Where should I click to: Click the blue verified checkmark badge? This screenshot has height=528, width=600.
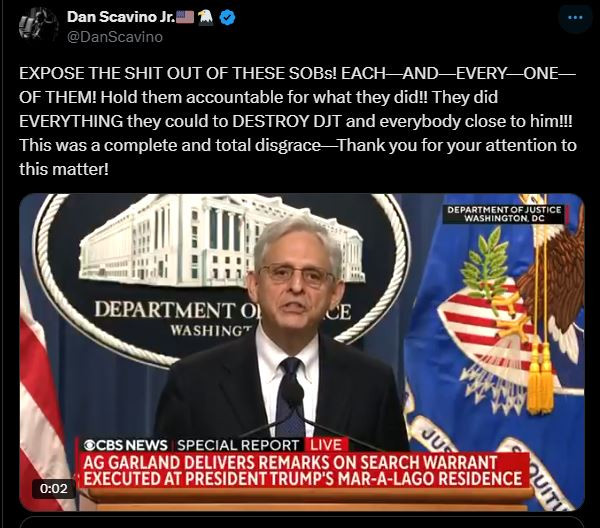point(228,17)
